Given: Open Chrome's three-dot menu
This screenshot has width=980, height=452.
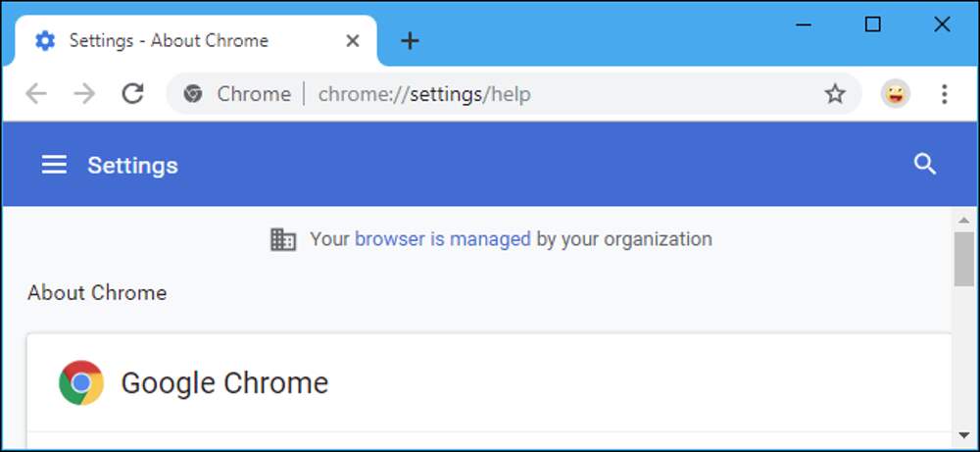Looking at the screenshot, I should [x=944, y=94].
